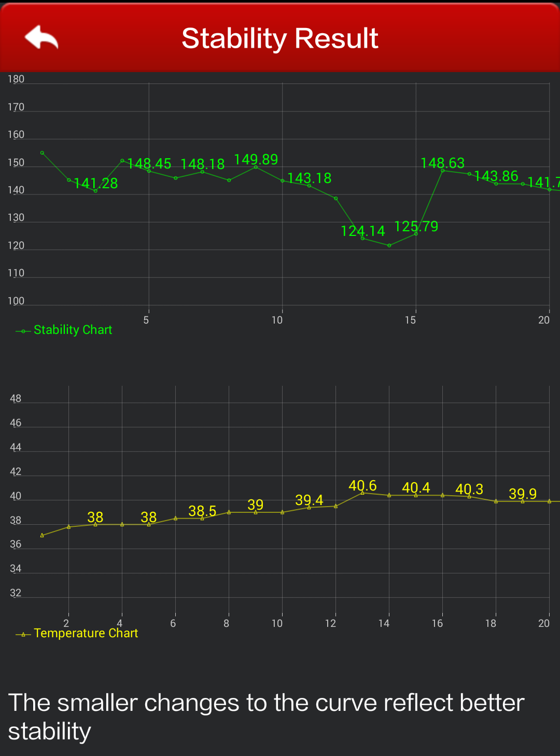Select the 39.9 temperature data label
Screen dimensions: 560x756
(x=523, y=494)
